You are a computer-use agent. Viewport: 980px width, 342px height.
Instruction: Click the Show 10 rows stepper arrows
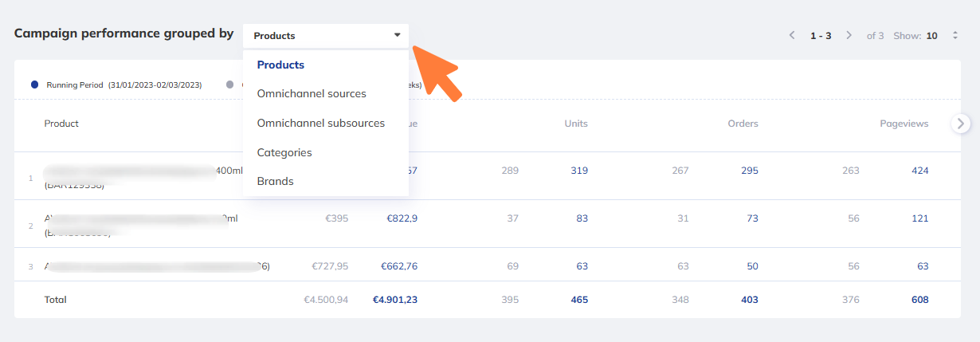pyautogui.click(x=955, y=36)
